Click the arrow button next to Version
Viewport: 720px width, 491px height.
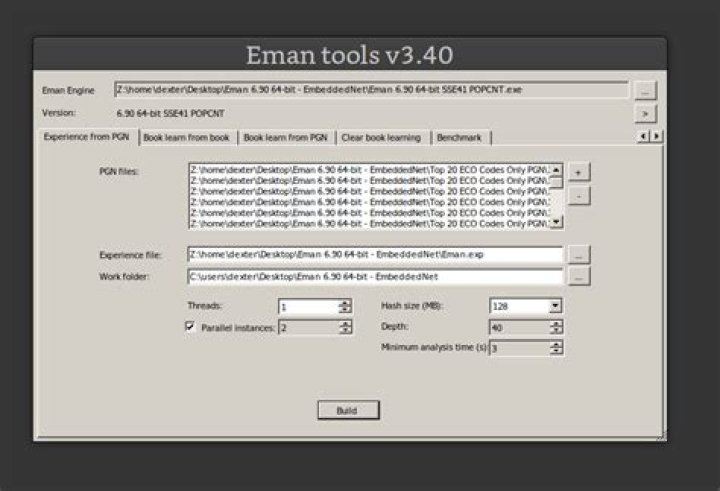pyautogui.click(x=645, y=113)
